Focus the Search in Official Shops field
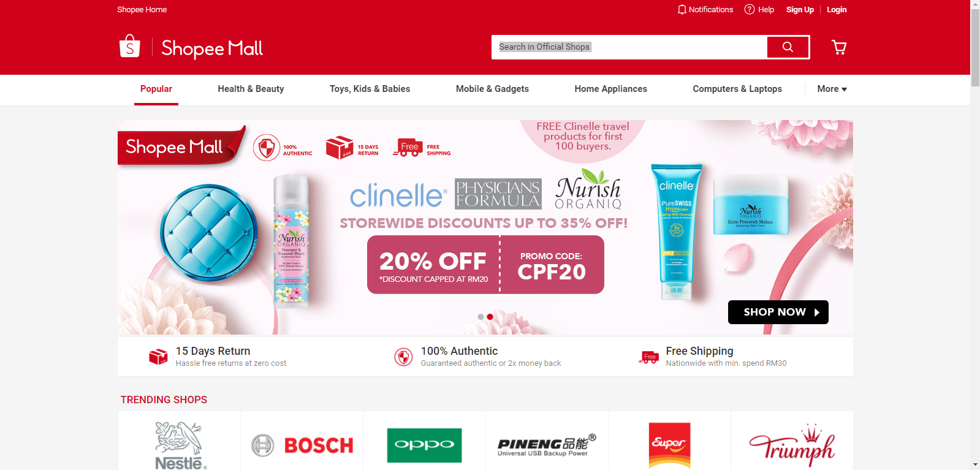The height and width of the screenshot is (470, 980). pyautogui.click(x=629, y=47)
